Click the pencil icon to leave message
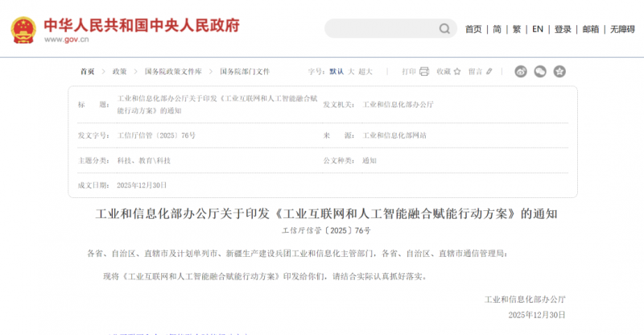Viewport: 644px width, 335px height. coord(489,71)
